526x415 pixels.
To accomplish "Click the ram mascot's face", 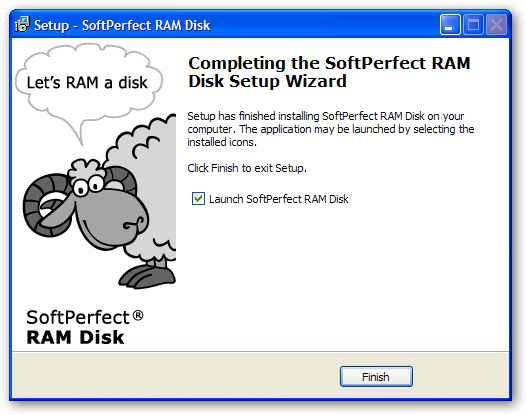I will coord(106,210).
